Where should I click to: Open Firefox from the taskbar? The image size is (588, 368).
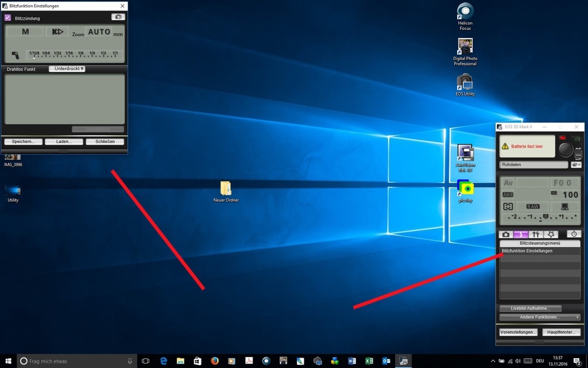coord(215,361)
